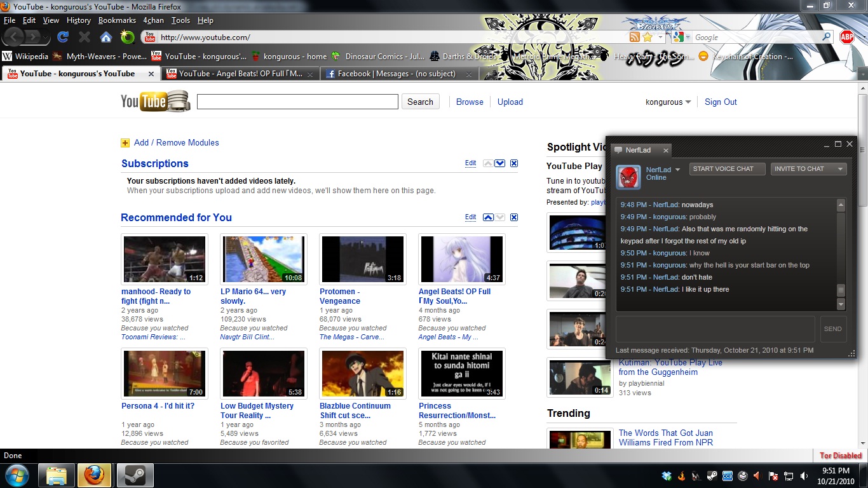Click the flame icon in system tray
The width and height of the screenshot is (868, 488).
click(682, 476)
